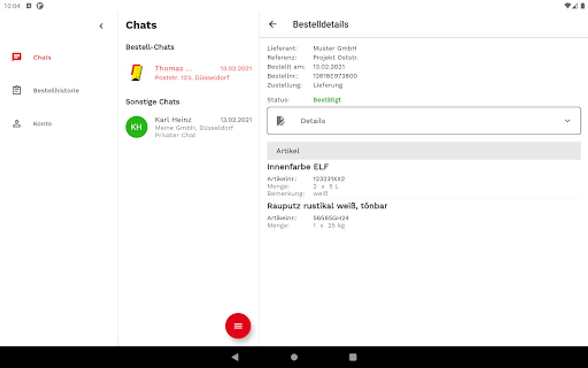Click the Lieferung delivery value

pyautogui.click(x=328, y=85)
